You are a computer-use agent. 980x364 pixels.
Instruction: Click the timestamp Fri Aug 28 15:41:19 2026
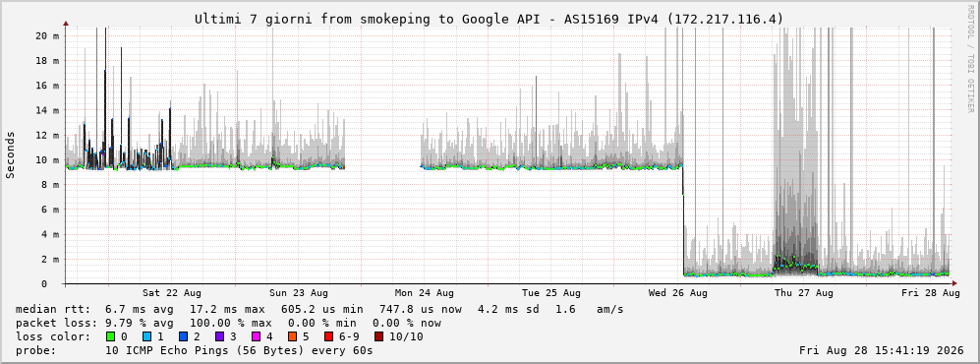coord(882,350)
